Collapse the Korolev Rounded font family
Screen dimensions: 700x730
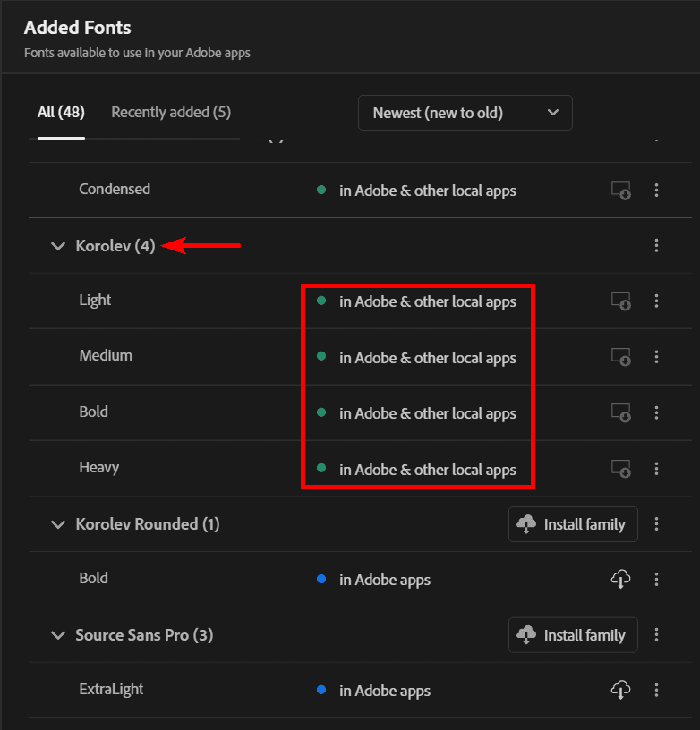tap(58, 524)
